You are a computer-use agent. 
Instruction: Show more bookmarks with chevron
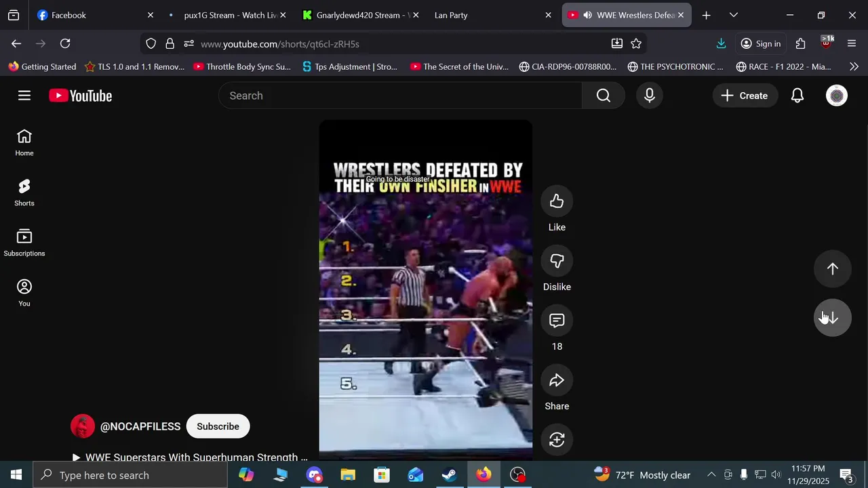[854, 66]
